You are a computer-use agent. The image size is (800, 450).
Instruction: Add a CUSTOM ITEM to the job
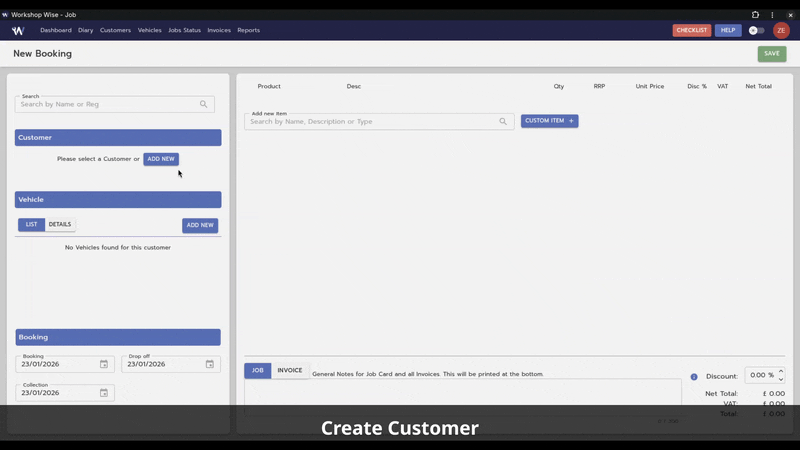(549, 121)
